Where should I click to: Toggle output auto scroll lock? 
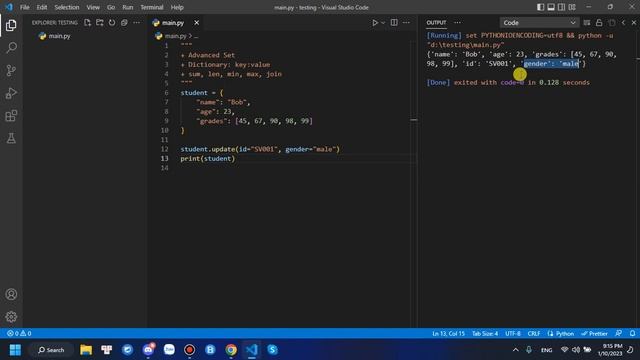pyautogui.click(x=599, y=23)
